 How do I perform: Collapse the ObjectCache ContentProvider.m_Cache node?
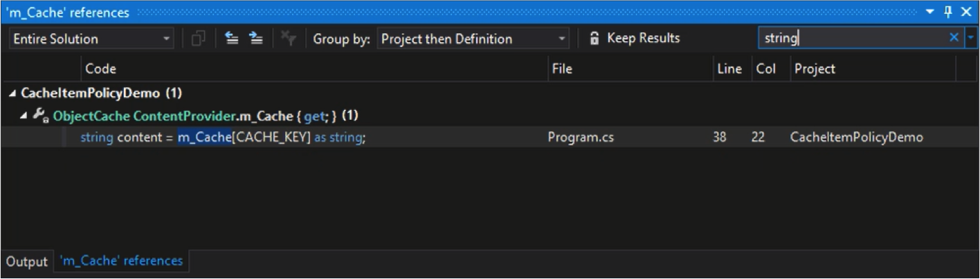pyautogui.click(x=25, y=115)
